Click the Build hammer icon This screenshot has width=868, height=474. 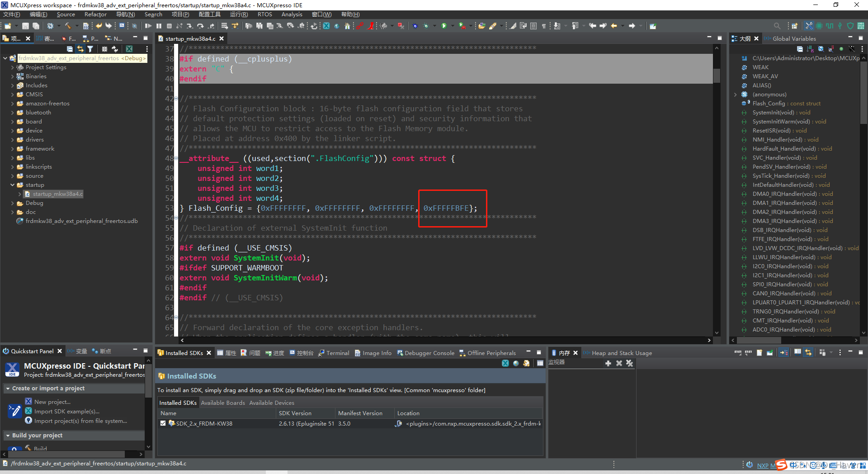(x=68, y=26)
